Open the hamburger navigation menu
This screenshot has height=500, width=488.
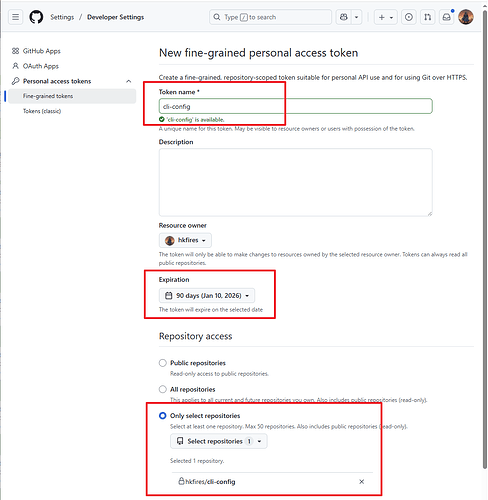coord(15,17)
